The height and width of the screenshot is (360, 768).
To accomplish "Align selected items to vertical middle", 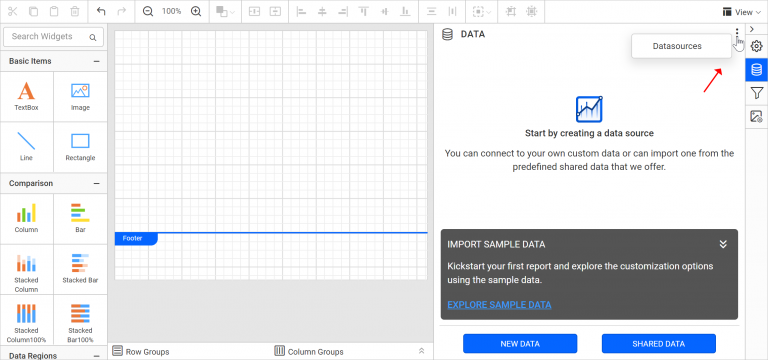I will pos(384,11).
